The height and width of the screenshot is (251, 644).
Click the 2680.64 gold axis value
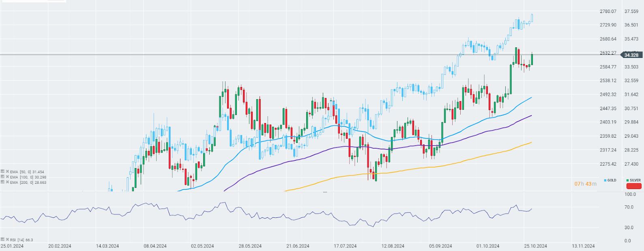click(x=608, y=39)
